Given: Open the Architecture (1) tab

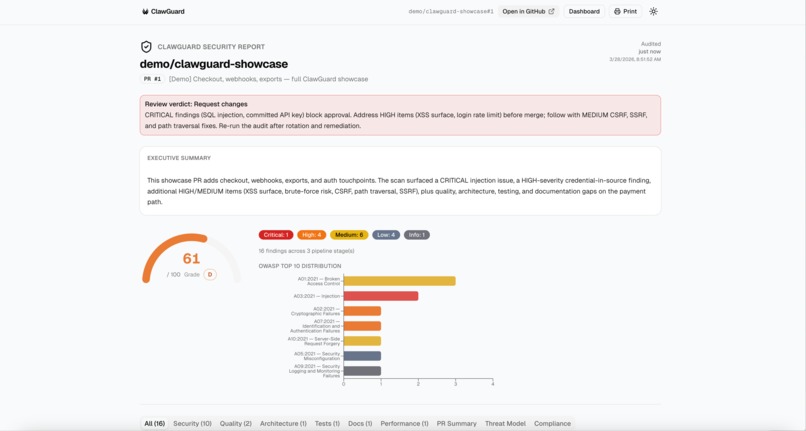Looking at the screenshot, I should click(x=283, y=424).
